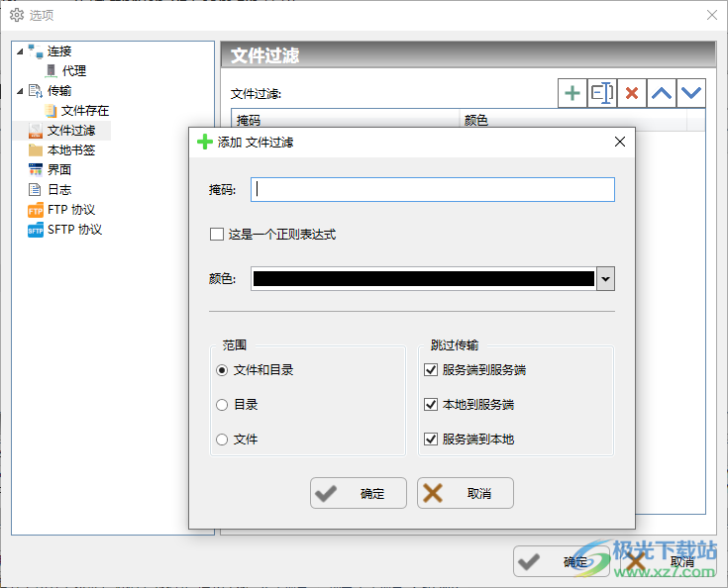Select 文件 radio button
This screenshot has width=728, height=588.
pyautogui.click(x=222, y=440)
